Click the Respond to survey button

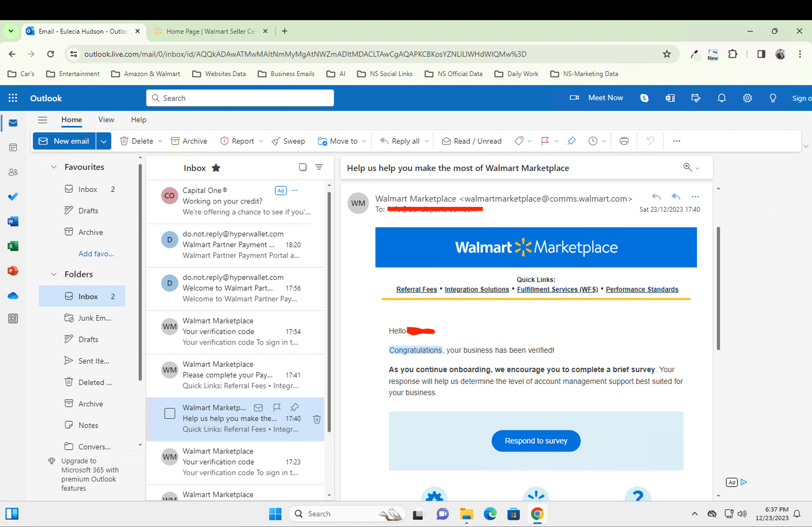(536, 441)
